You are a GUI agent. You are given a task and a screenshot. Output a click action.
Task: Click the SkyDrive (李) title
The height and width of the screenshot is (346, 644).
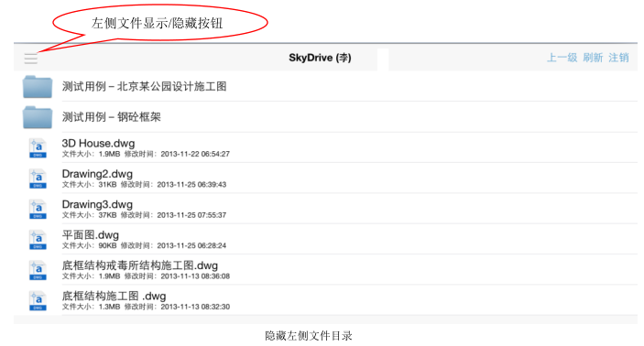320,58
